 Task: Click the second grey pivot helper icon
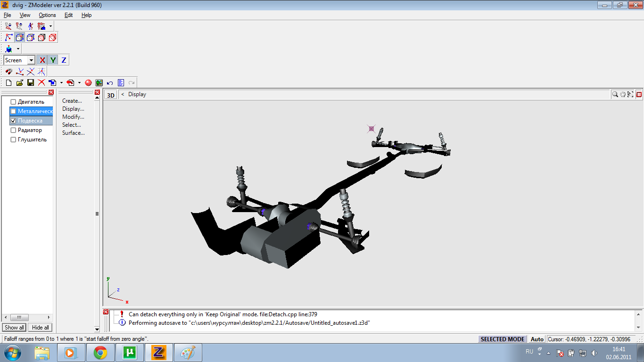[x=20, y=26]
